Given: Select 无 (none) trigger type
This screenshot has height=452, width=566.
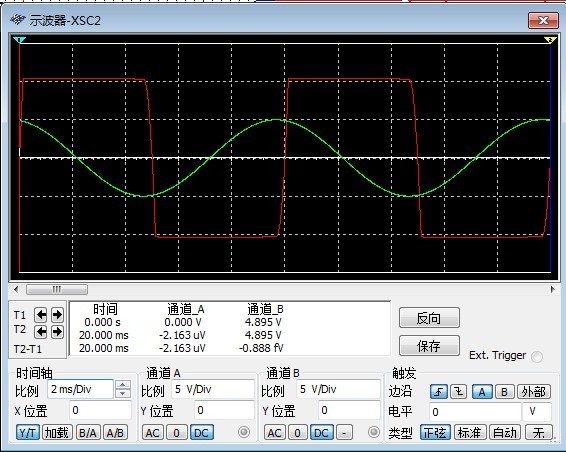Looking at the screenshot, I should [539, 433].
